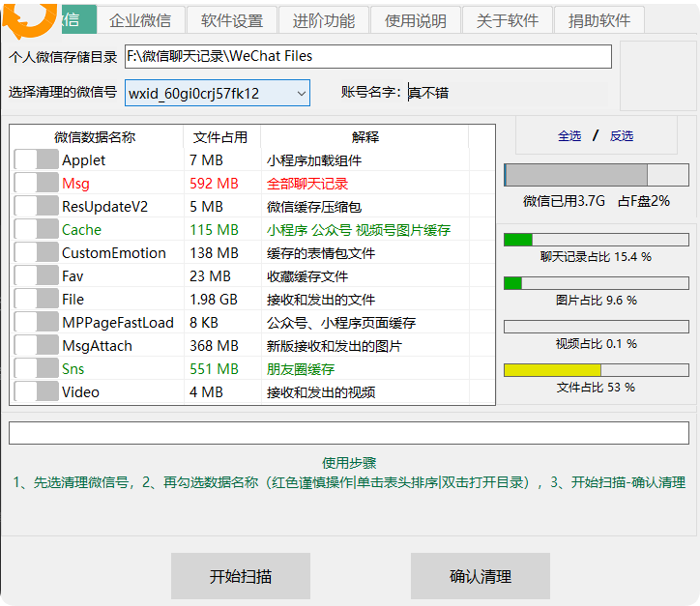Sort by the 文件占用 column header

click(220, 136)
